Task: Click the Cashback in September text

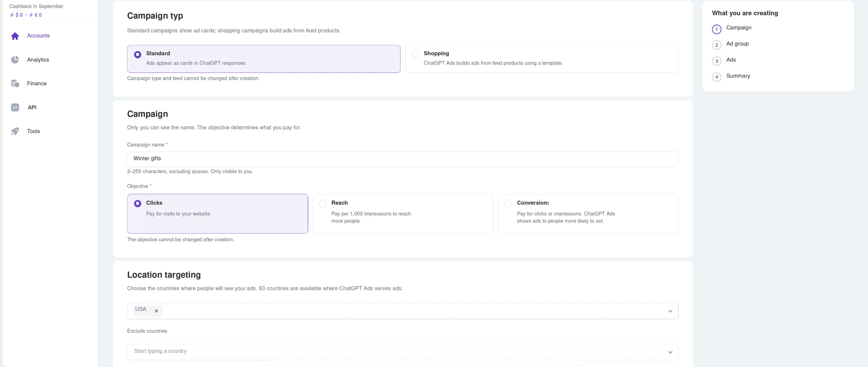Action: point(36,6)
